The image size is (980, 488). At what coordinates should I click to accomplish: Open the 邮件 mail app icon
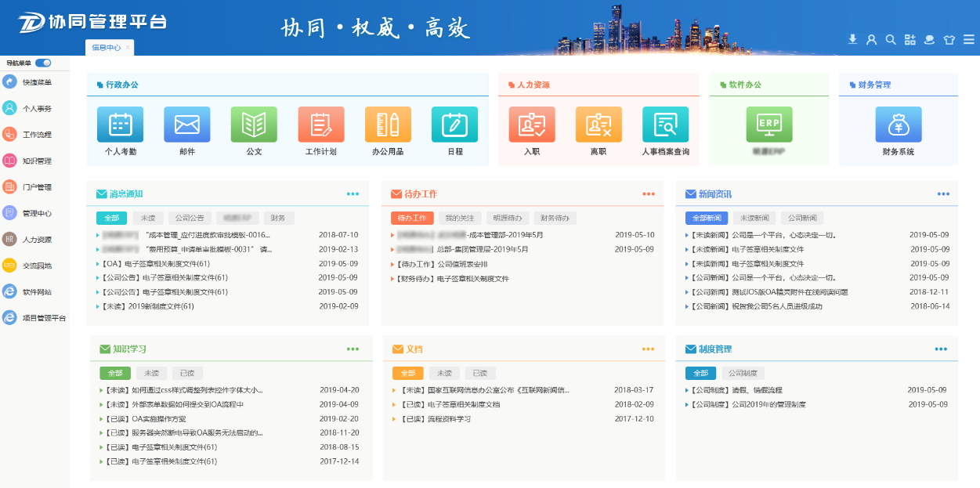click(x=187, y=125)
